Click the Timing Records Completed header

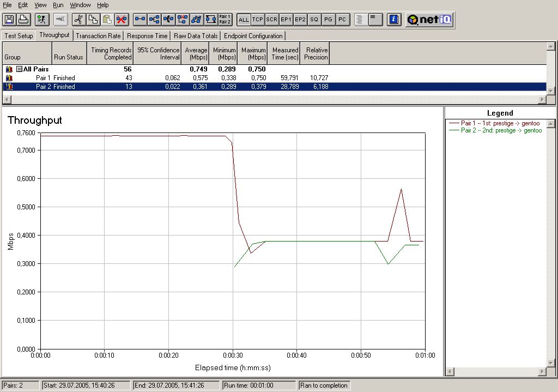[x=110, y=53]
